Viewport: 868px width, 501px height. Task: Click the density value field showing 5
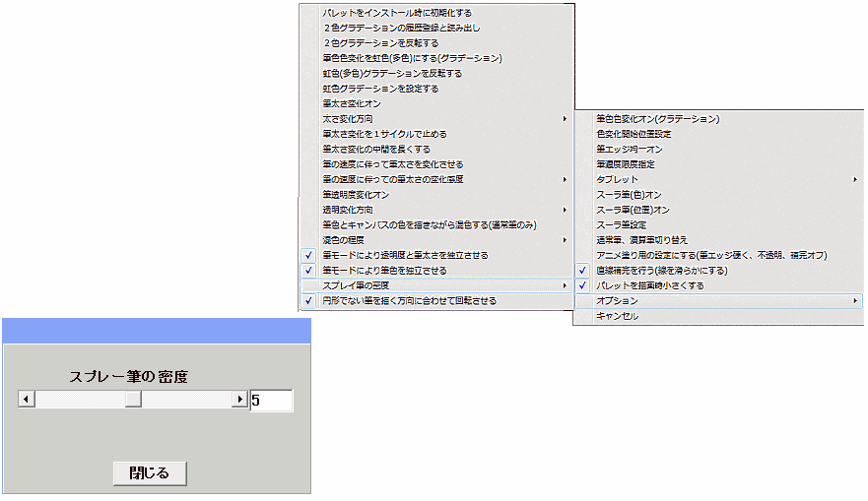pyautogui.click(x=270, y=401)
